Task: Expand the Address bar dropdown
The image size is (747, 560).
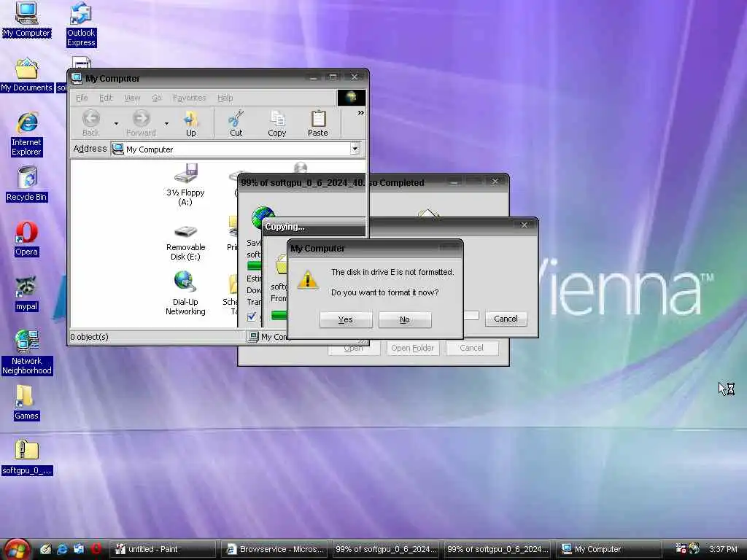Action: [x=355, y=149]
